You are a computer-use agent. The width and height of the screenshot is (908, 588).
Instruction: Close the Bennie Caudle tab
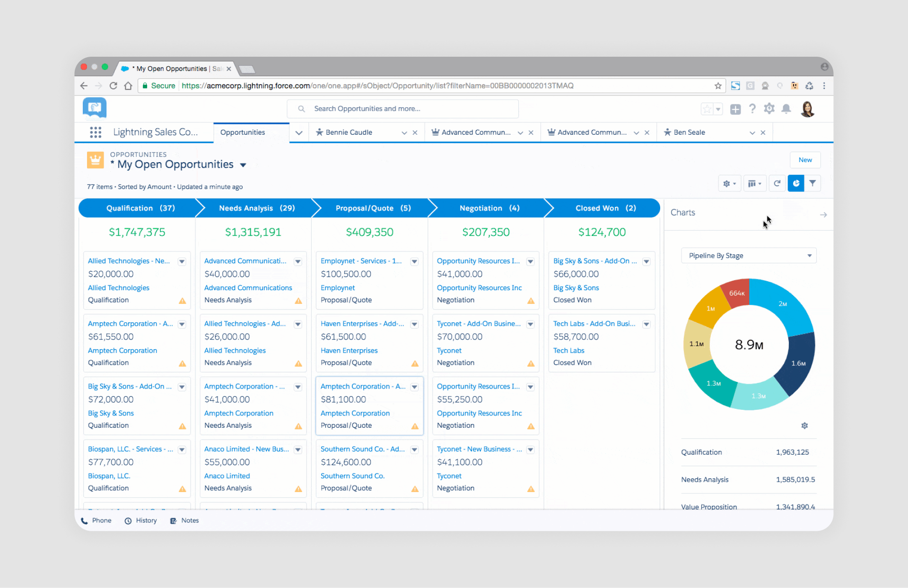tap(415, 133)
